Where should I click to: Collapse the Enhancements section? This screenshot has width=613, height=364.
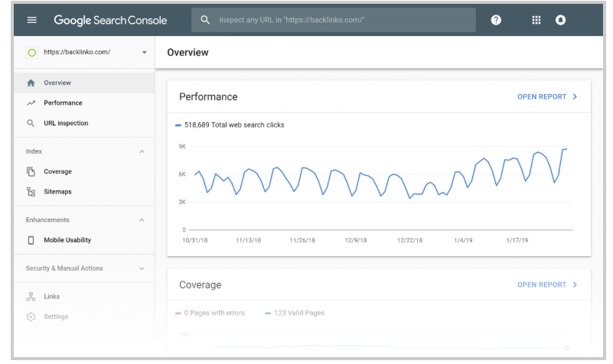(x=142, y=220)
